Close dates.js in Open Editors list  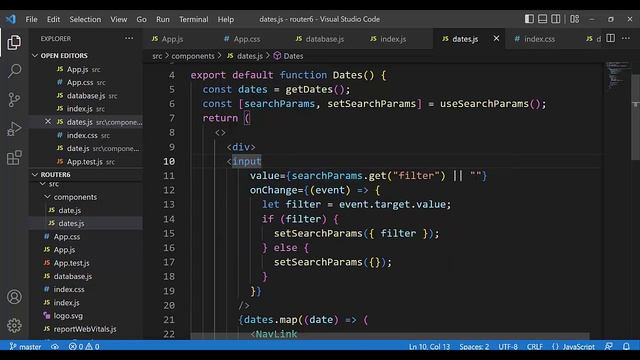click(48, 122)
